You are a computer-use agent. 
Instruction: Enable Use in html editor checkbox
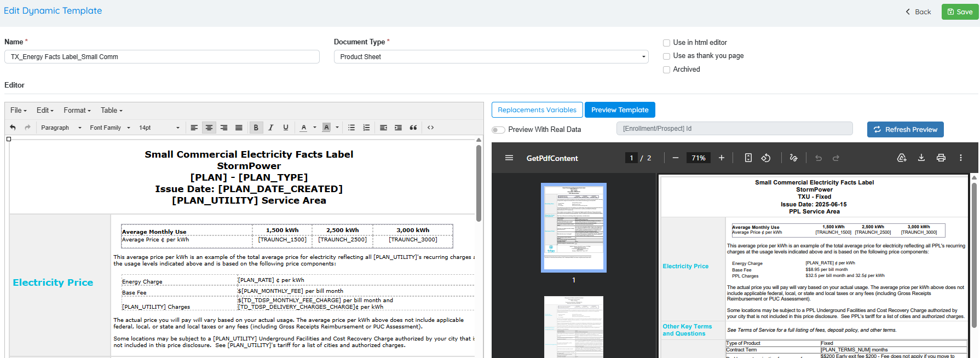pos(666,43)
